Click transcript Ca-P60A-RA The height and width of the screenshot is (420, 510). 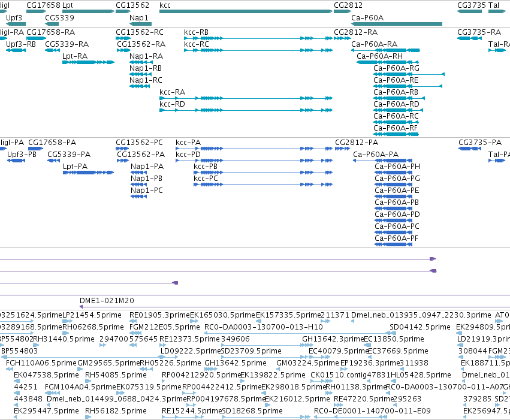click(374, 44)
